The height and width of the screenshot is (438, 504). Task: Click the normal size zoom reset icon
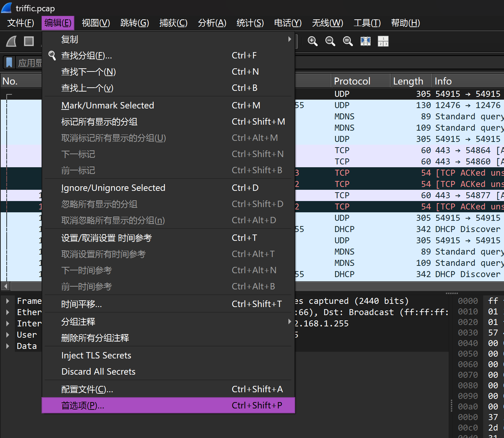pyautogui.click(x=348, y=41)
